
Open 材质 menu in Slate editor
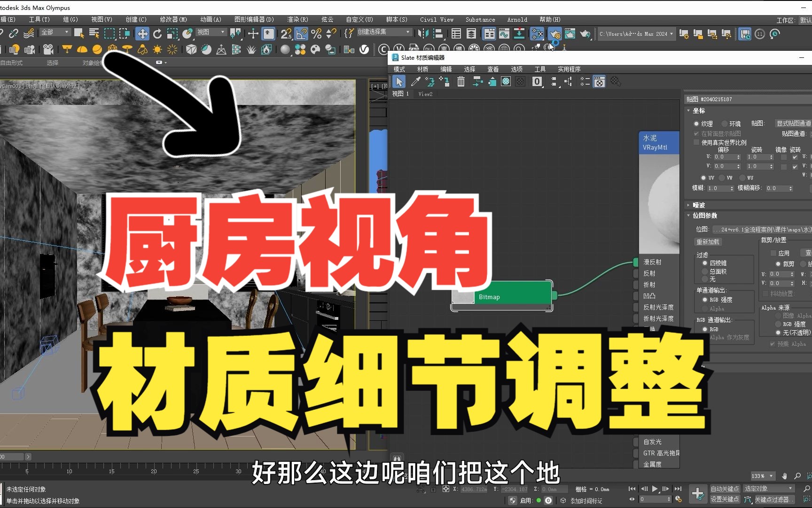point(422,69)
